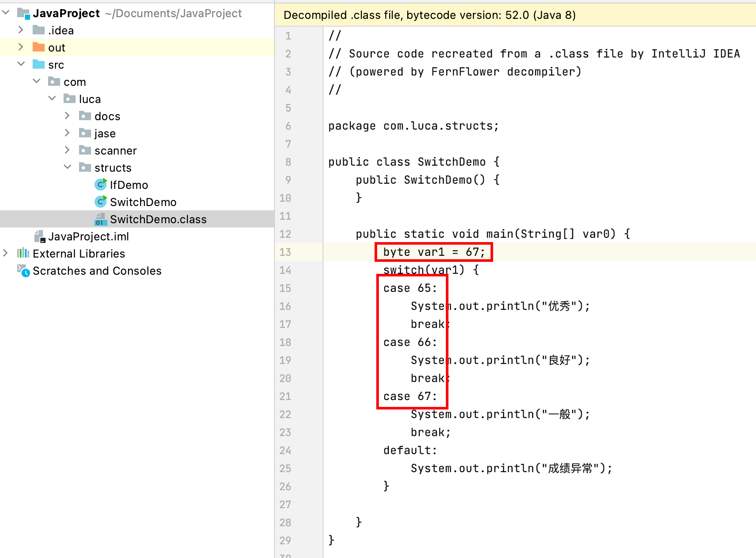Place cursor on 'package com.luca.structs;' line
Screen dimensions: 756x558
414,126
